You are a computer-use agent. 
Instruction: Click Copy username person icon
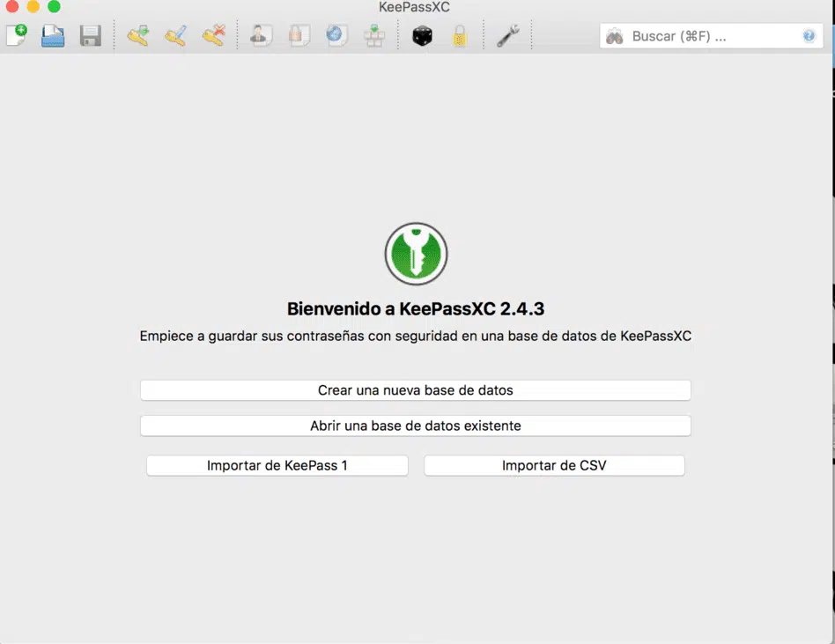[261, 36]
